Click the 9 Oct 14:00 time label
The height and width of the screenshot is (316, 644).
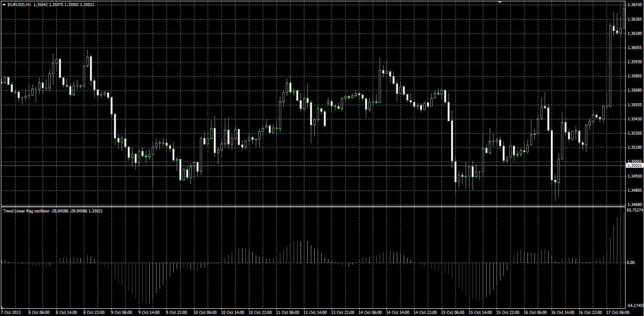[149, 313]
